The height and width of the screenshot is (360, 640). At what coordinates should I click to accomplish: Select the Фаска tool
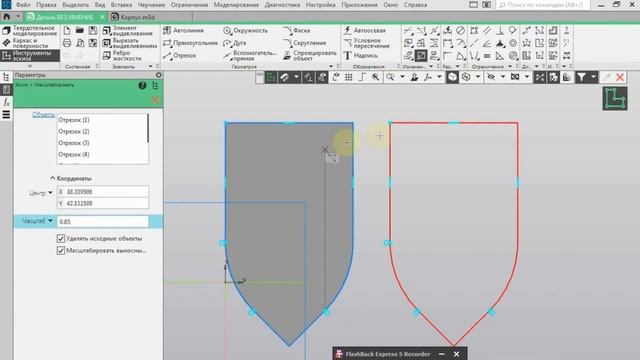(297, 31)
